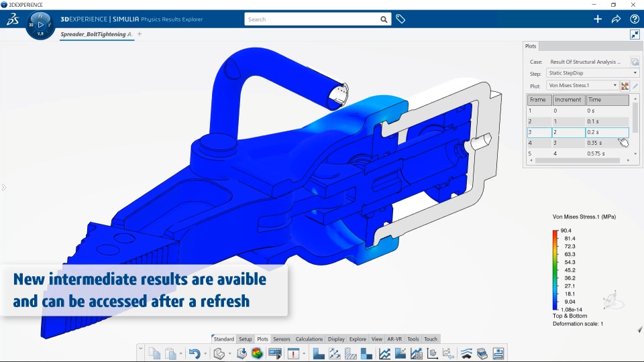Click the frame table horizontal scrollbar
Screen dimensions: 644x362
click(577, 160)
